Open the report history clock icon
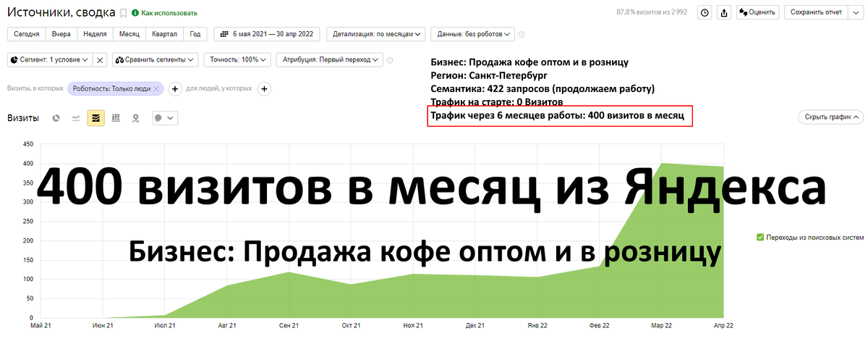The height and width of the screenshot is (344, 868). pyautogui.click(x=705, y=12)
